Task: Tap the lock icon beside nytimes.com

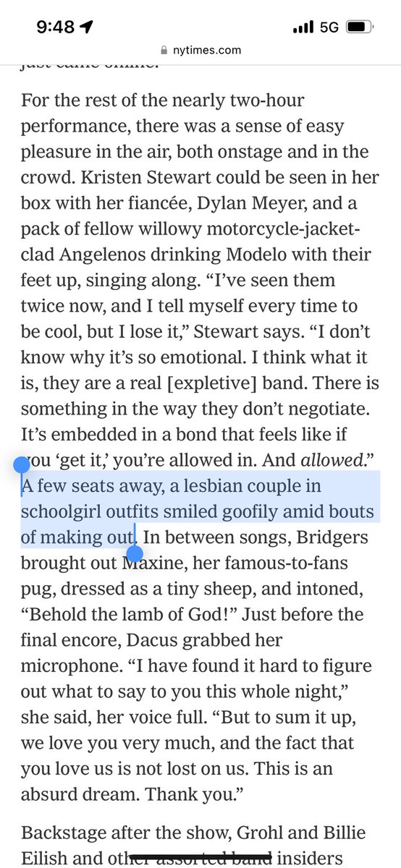Action: click(163, 51)
